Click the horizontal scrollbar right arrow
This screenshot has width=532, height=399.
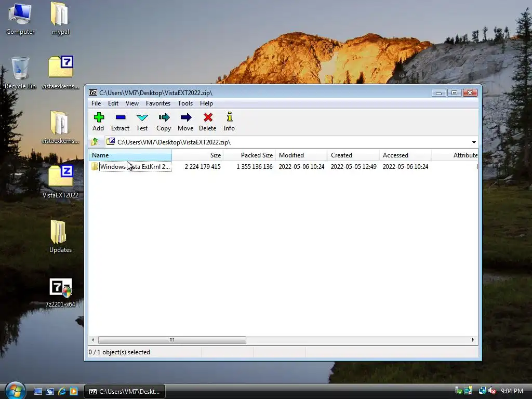(x=473, y=340)
